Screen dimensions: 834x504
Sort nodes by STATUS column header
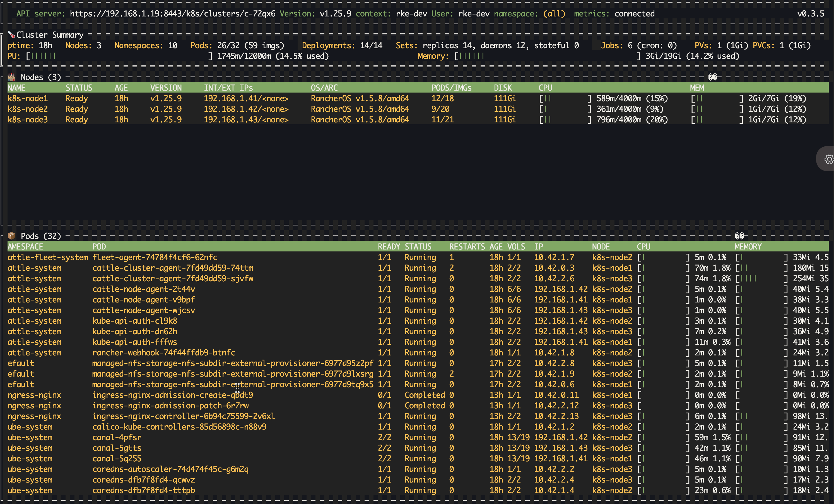click(x=79, y=88)
